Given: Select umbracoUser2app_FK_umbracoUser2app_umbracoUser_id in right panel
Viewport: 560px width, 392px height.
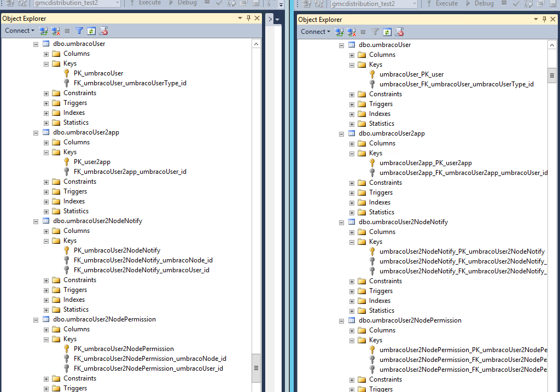Looking at the screenshot, I should coord(463,173).
